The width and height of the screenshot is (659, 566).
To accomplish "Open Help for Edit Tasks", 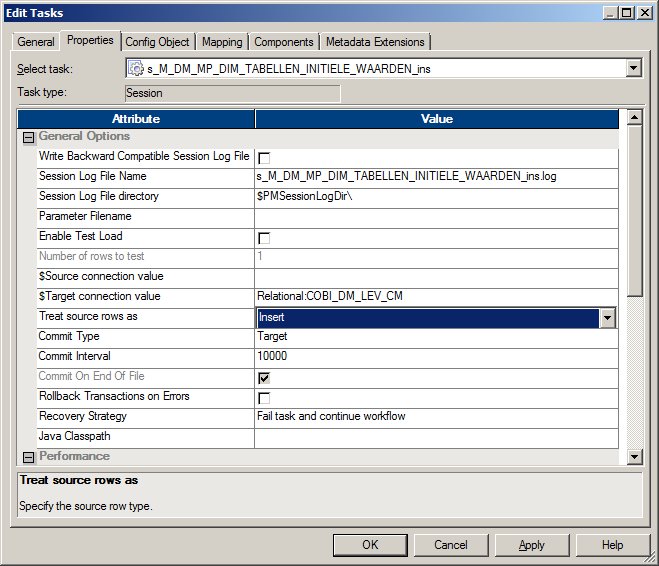I will (x=612, y=545).
